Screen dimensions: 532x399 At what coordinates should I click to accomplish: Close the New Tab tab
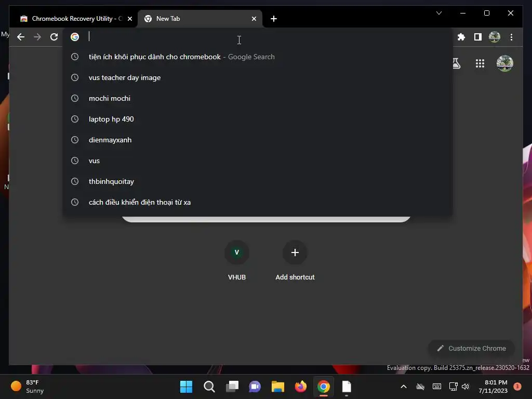(x=254, y=19)
